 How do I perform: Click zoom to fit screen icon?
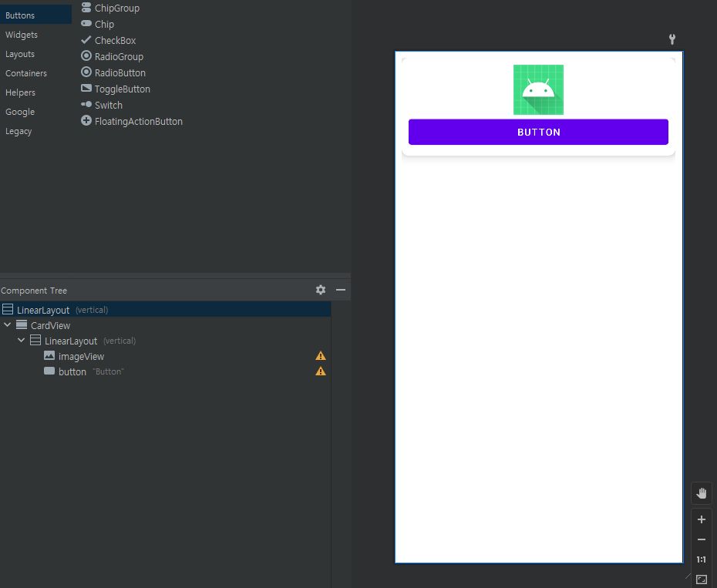pos(702,580)
